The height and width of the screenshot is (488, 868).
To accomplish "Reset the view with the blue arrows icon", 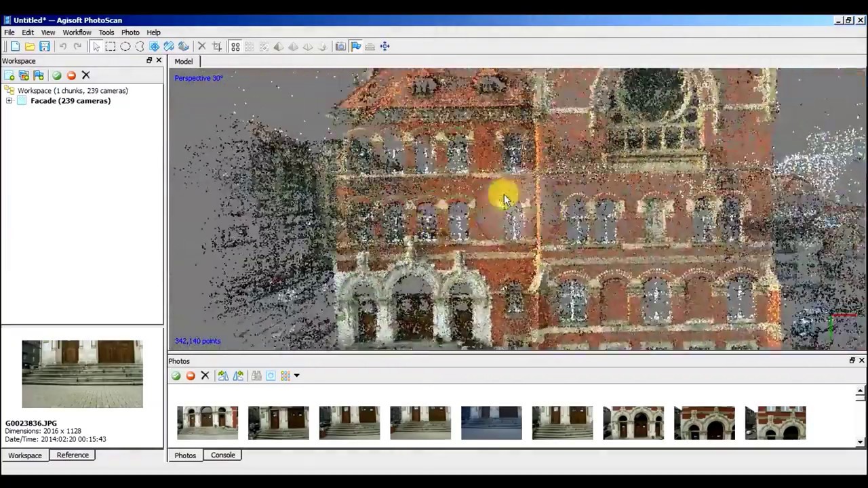I will click(x=384, y=46).
